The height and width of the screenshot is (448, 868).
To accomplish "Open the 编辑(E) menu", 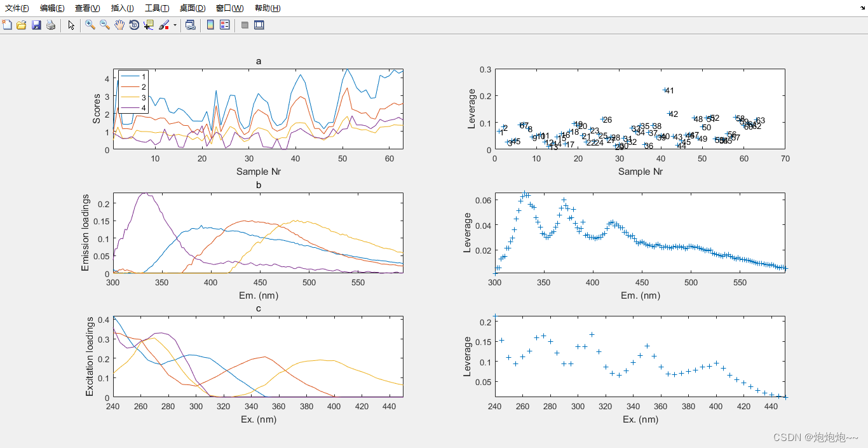I will 52,8.
